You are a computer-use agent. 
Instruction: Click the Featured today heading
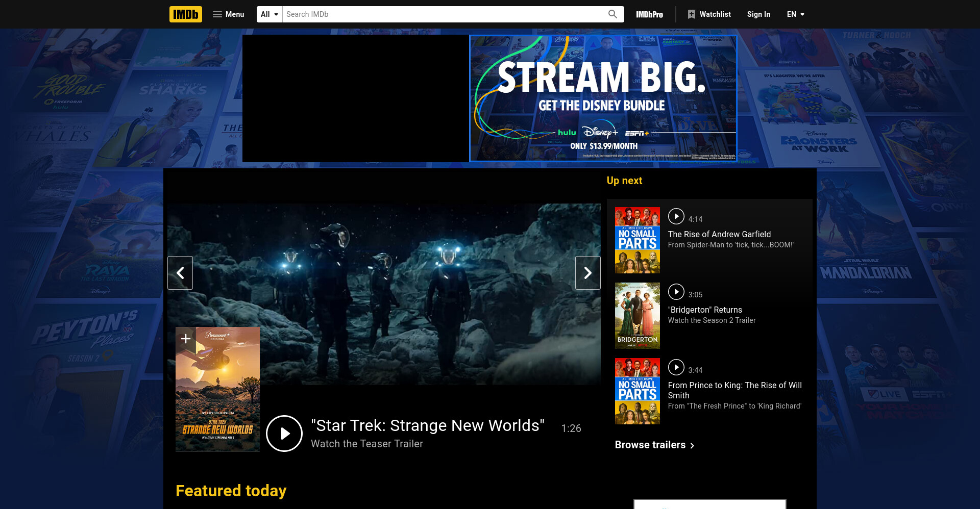[x=231, y=491]
